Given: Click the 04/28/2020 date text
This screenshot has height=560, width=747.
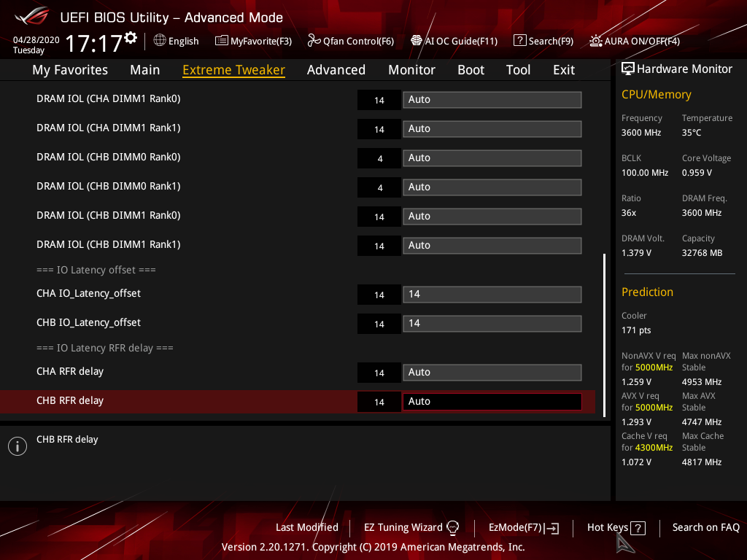Looking at the screenshot, I should point(36,40).
